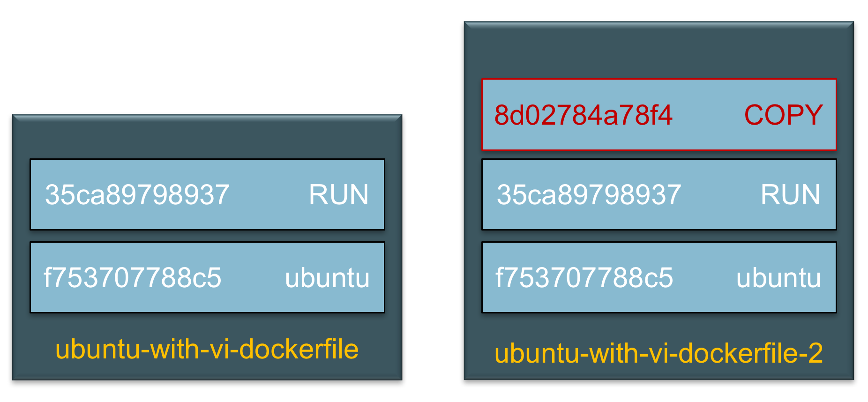The width and height of the screenshot is (868, 402).
Task: Select 35ca89798937 in the right image
Action: [x=589, y=195]
